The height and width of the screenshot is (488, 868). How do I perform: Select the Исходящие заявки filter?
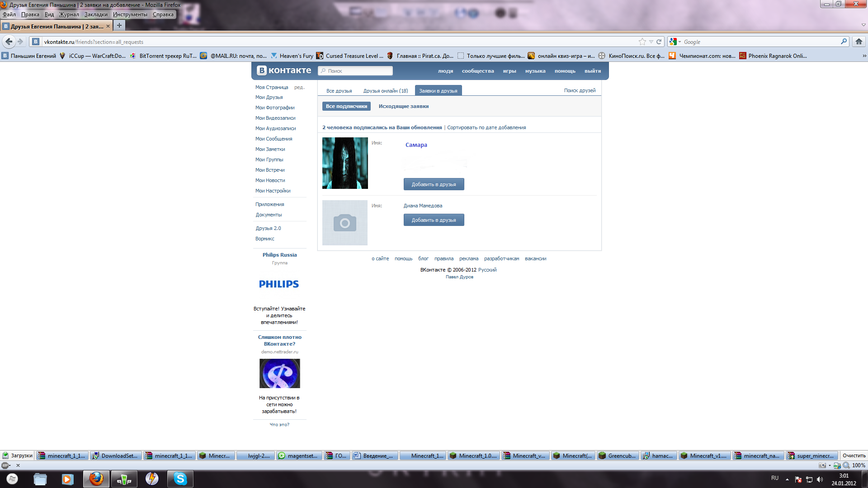coord(403,106)
